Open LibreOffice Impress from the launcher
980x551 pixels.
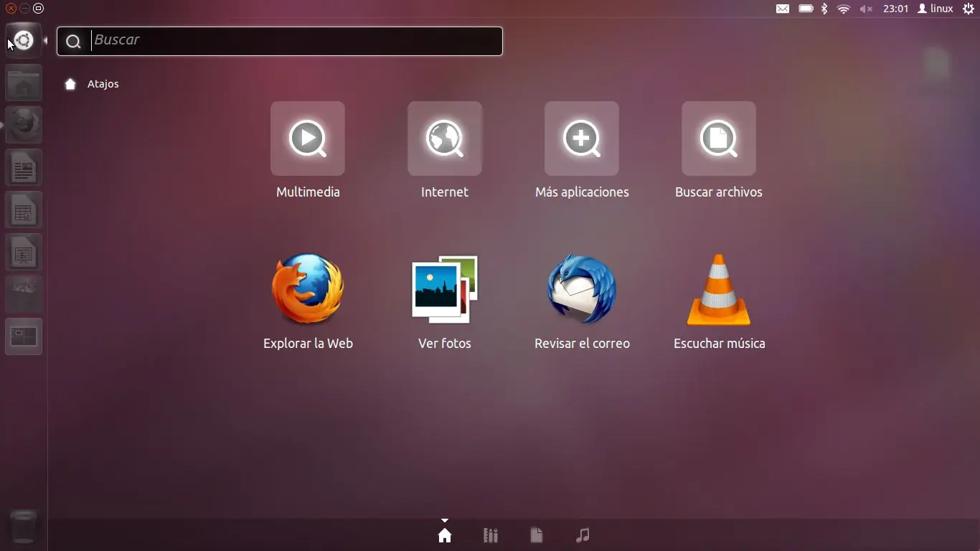[24, 252]
